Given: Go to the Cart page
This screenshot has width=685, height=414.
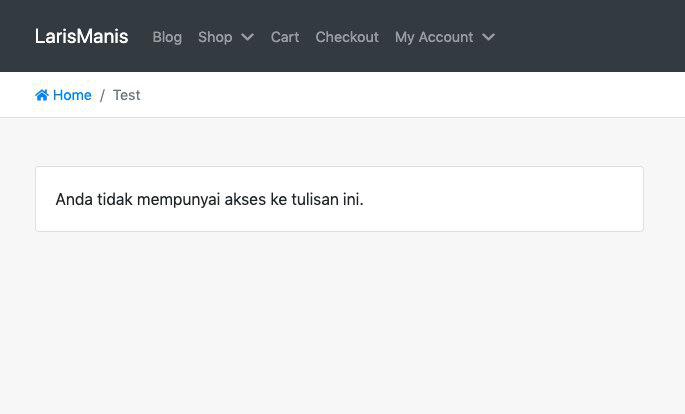Looking at the screenshot, I should [285, 37].
